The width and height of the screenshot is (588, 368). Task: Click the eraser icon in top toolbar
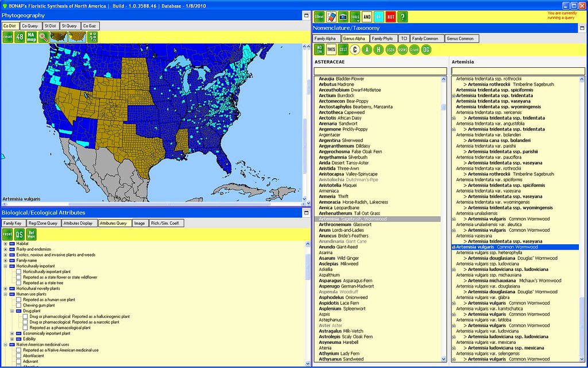[x=331, y=17]
